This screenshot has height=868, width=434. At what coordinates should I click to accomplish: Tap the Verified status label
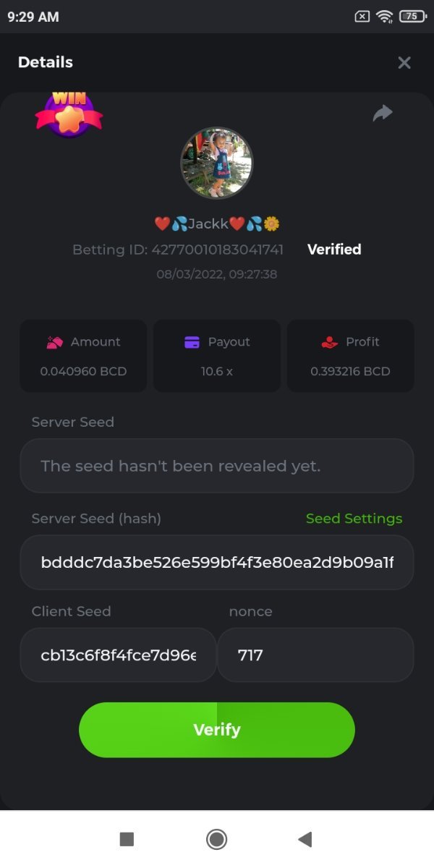pos(334,250)
